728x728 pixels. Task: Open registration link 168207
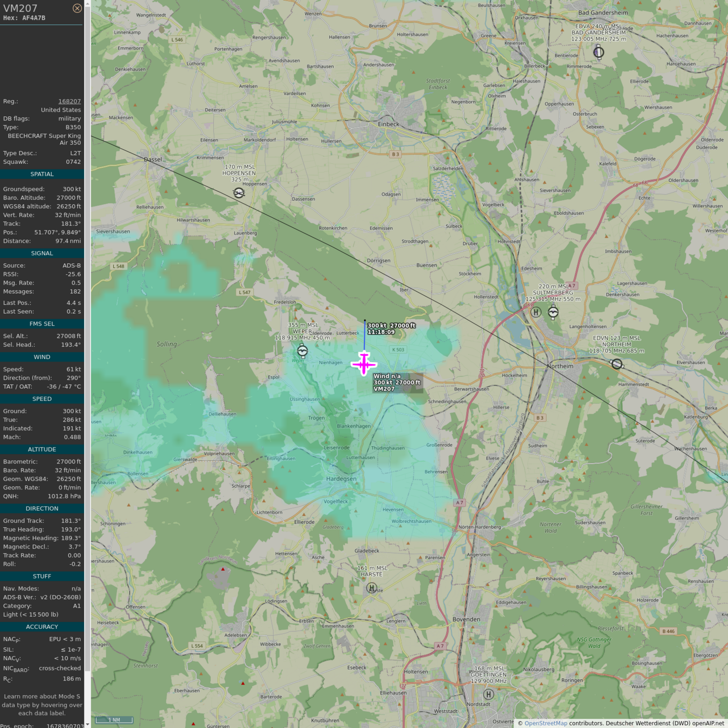(69, 102)
